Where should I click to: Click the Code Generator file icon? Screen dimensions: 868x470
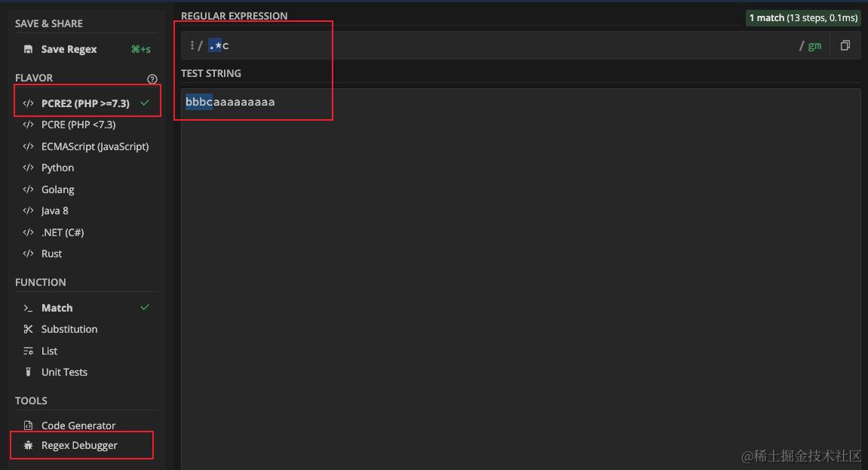pos(28,425)
